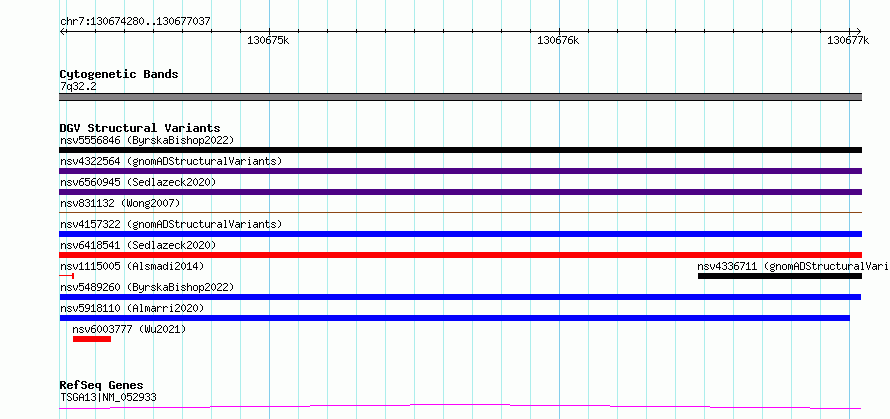Click the right arrowhead of the ruler
Image resolution: width=890 pixels, height=419 pixels.
(x=858, y=31)
